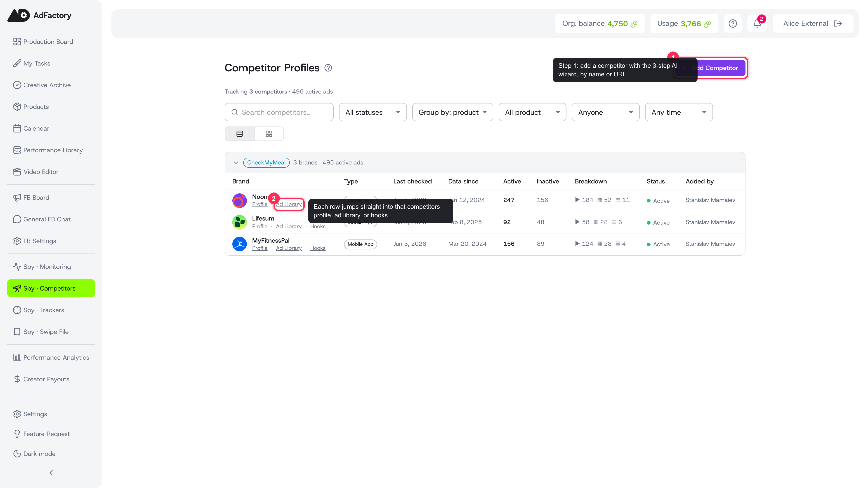Image resolution: width=868 pixels, height=488 pixels.
Task: Click Lifesum's Active status
Action: (x=658, y=223)
